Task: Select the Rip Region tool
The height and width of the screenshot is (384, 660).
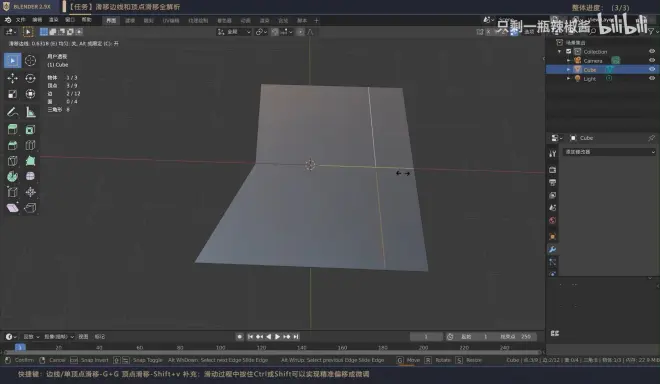Action: coord(30,208)
